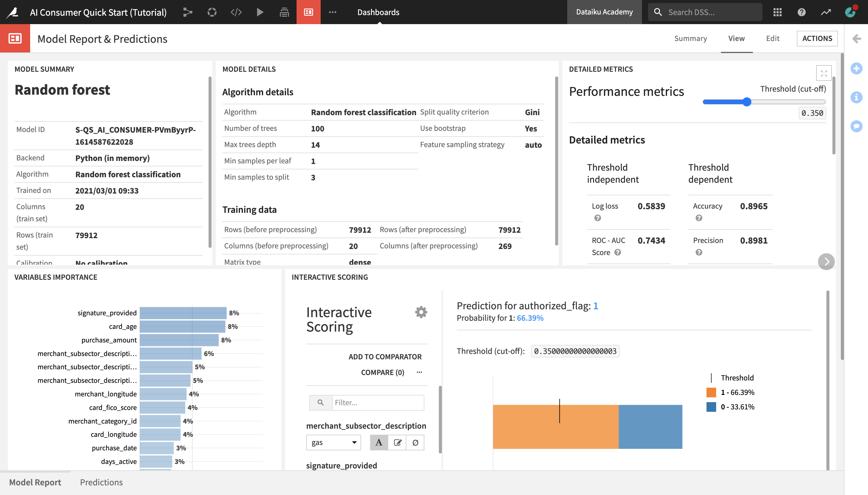This screenshot has height=495, width=868.
Task: Click the 'Probability for 1: 66.39%' value
Action: click(x=530, y=318)
